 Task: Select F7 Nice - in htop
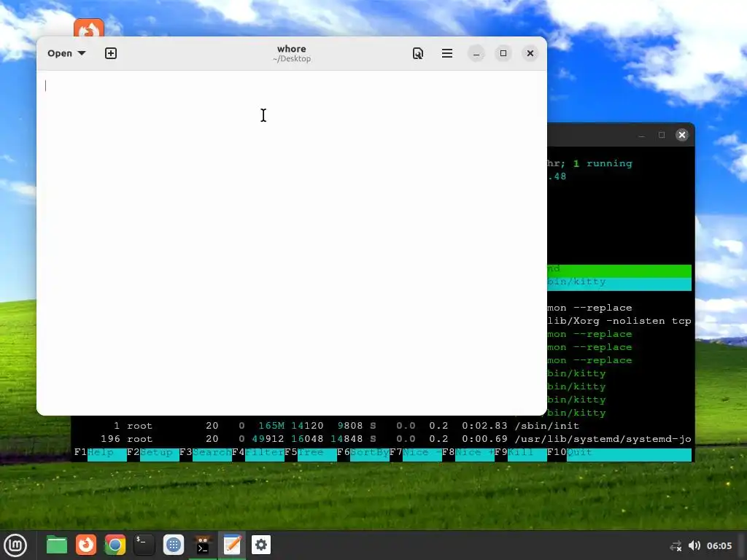click(x=415, y=452)
